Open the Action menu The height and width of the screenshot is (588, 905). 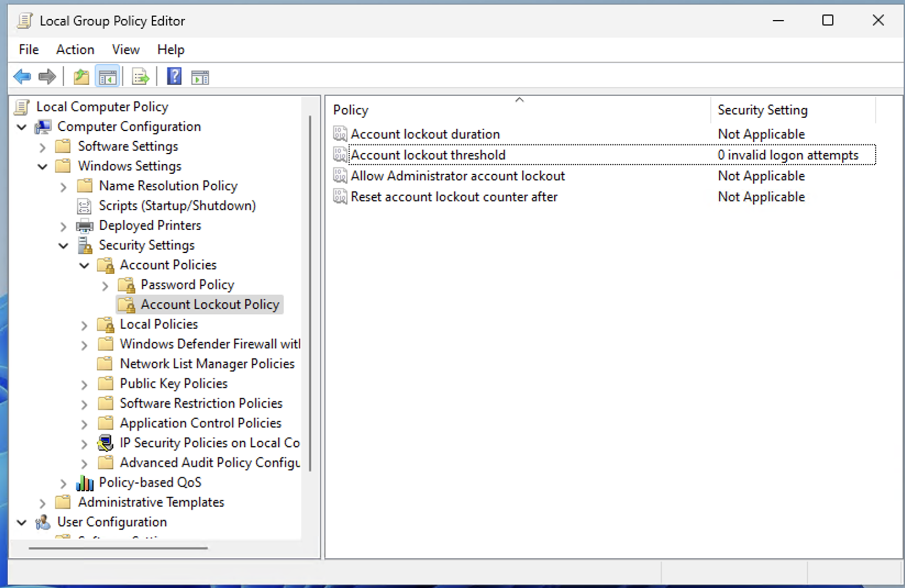click(x=75, y=49)
